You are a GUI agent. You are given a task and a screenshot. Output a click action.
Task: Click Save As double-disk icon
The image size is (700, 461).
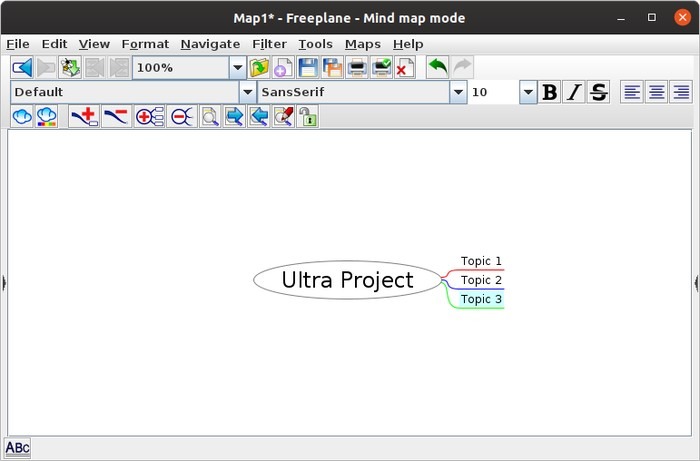tap(333, 68)
